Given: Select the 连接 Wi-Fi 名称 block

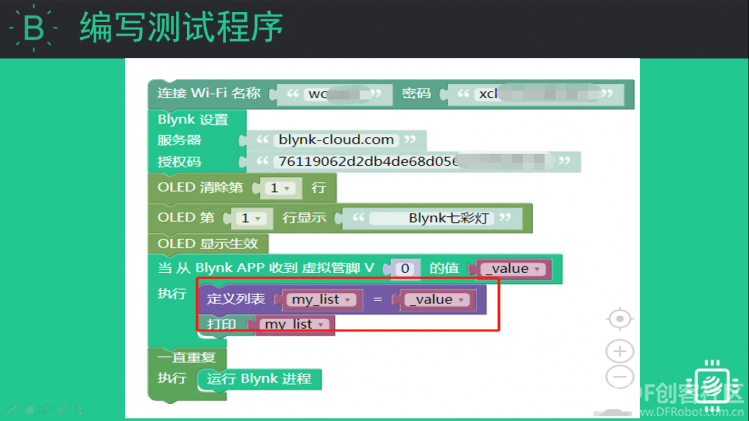Looking at the screenshot, I should 209,93.
